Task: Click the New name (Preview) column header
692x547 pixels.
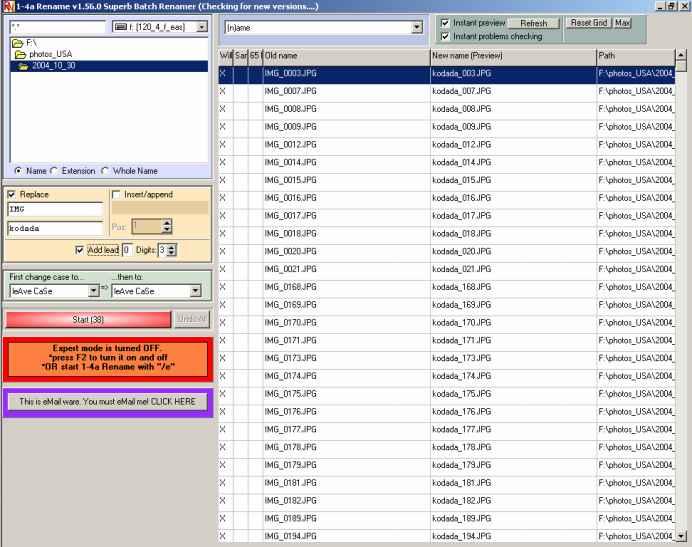Action: [x=511, y=56]
